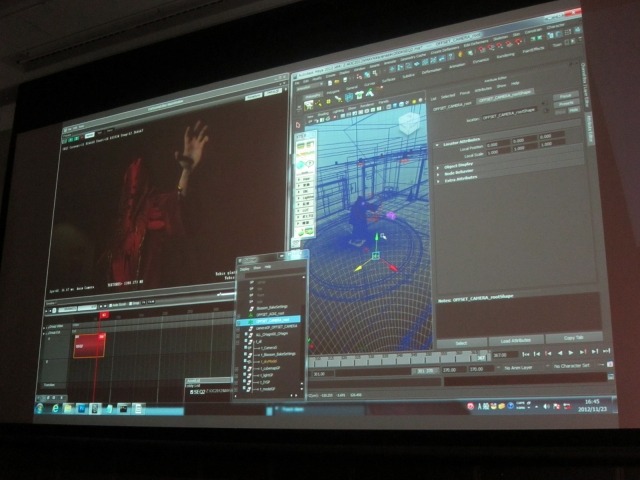
Task: Click the red playhead marker in timeline
Action: [x=104, y=315]
